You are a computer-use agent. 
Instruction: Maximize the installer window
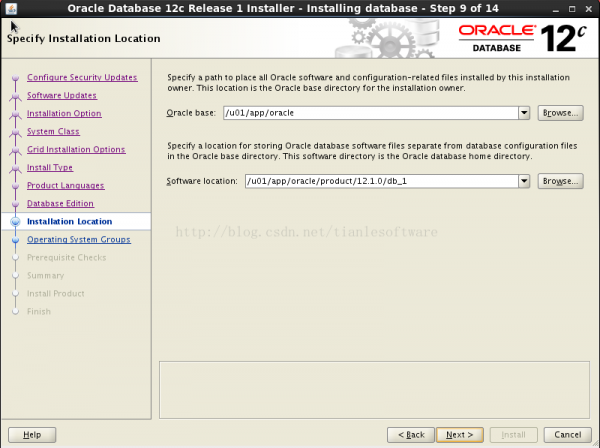572,9
